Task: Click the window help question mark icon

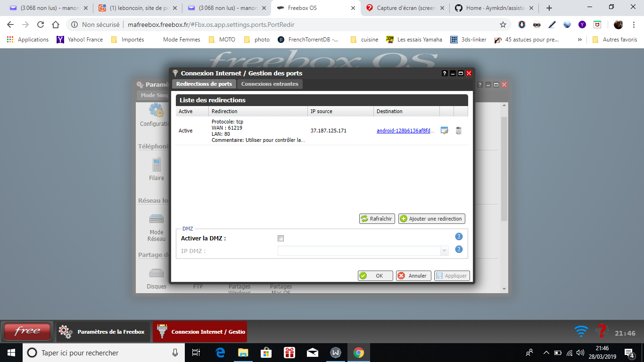Action: pyautogui.click(x=444, y=73)
